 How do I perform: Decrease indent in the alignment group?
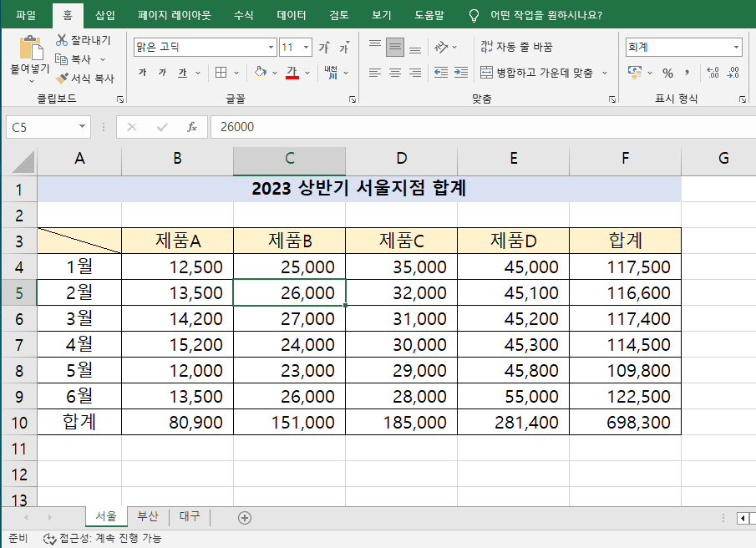[441, 73]
